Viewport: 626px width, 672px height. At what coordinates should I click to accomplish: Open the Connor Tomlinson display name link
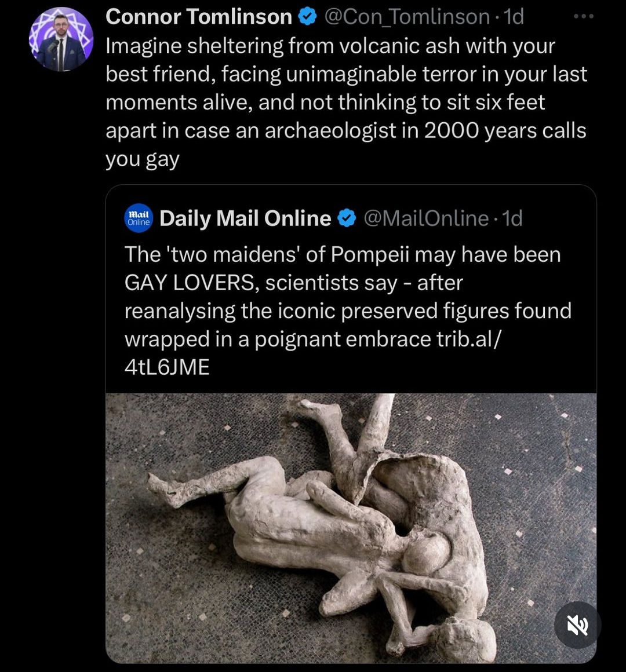[198, 17]
